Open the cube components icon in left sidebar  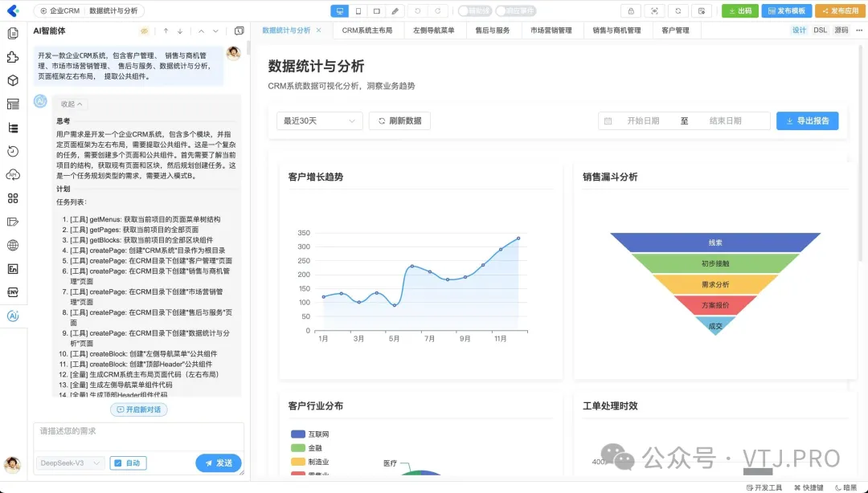point(13,80)
